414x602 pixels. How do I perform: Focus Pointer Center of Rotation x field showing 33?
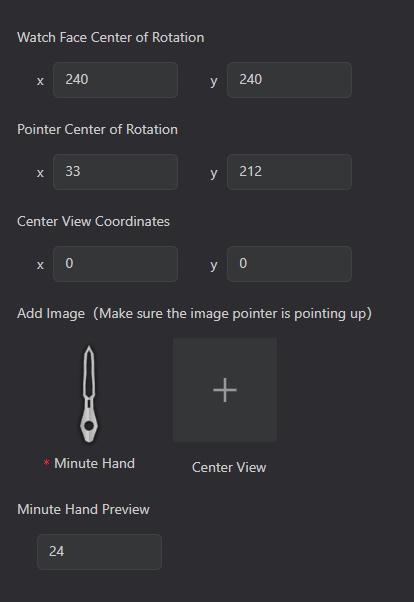(x=115, y=172)
